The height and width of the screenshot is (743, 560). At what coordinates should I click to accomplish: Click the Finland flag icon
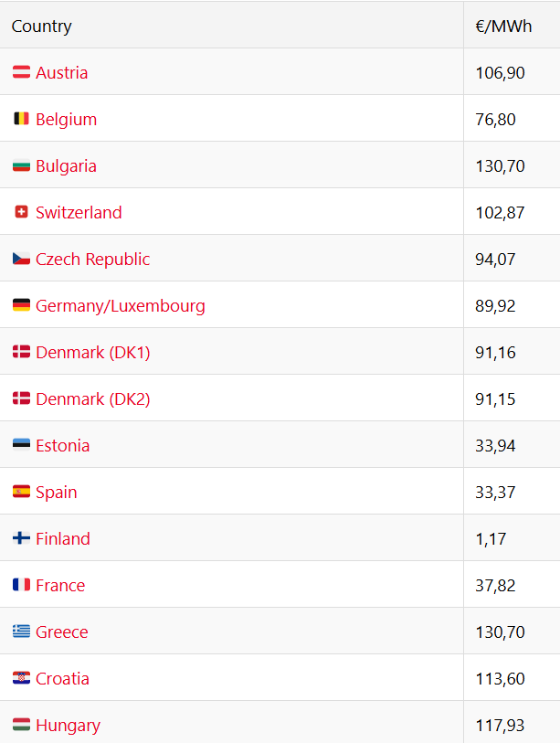point(21,538)
